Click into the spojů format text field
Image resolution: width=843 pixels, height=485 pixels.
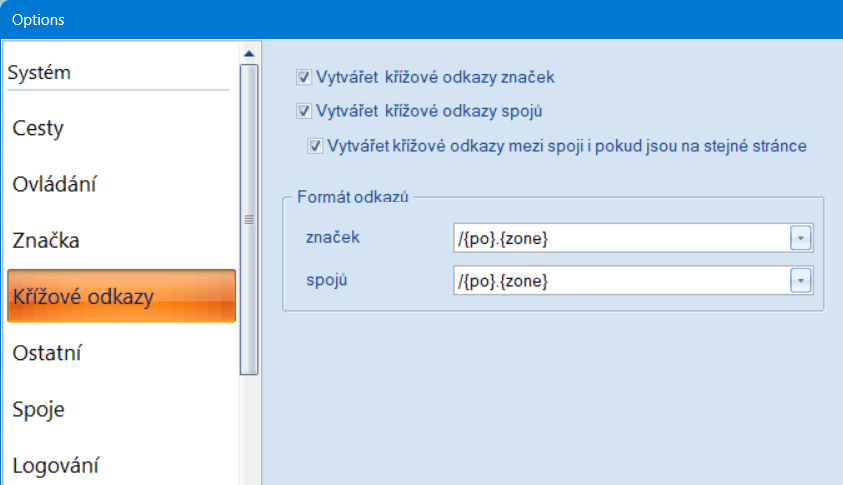[621, 281]
